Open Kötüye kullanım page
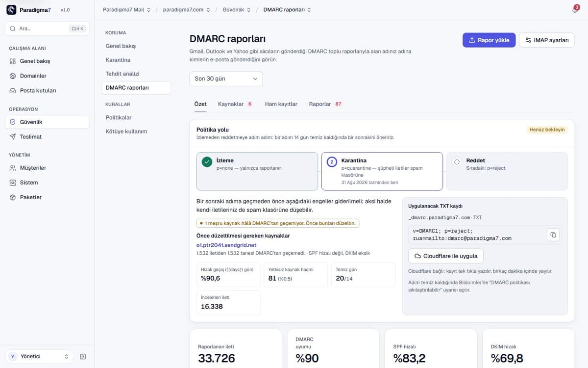The height and width of the screenshot is (368, 588). click(136, 131)
